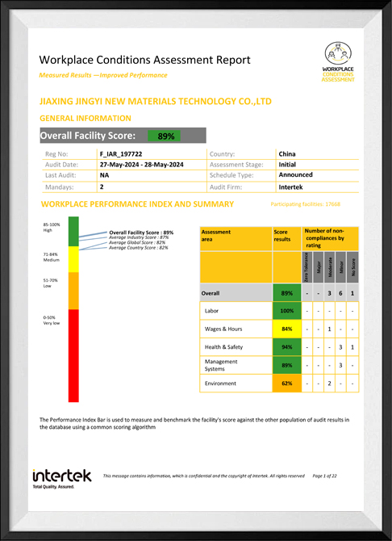
Task: Click the 'Measured Results —Improved Performance' subtitle
Action: (103, 75)
